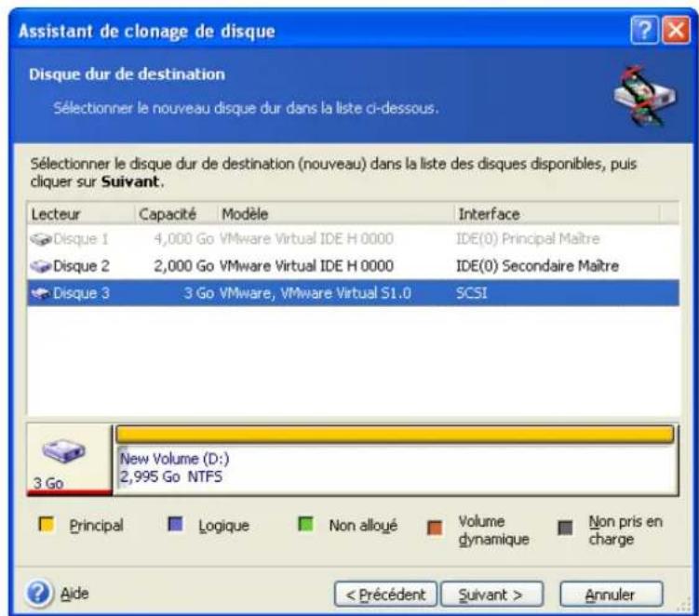Click the Principal legend label
The height and width of the screenshot is (616, 699).
click(96, 526)
